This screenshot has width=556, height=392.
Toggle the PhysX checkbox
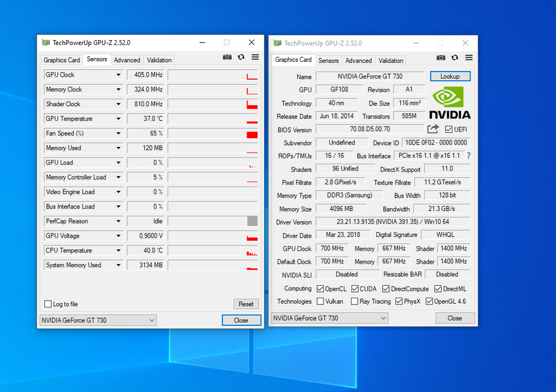click(399, 301)
